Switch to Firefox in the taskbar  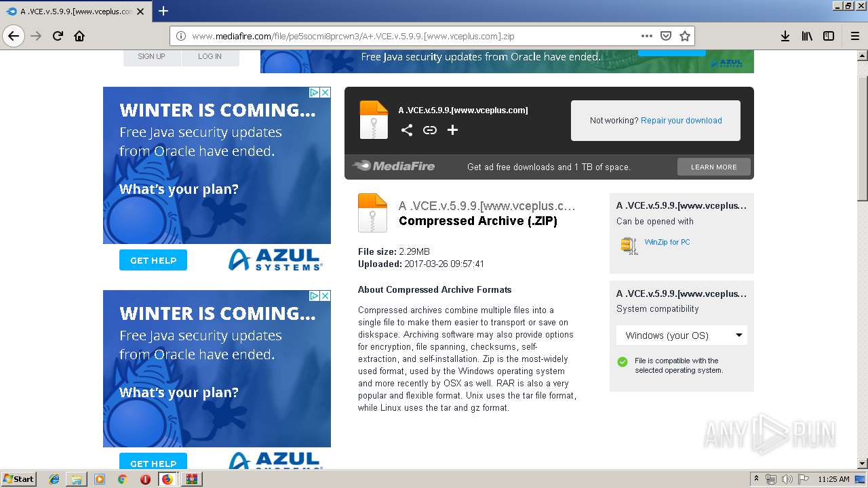coord(167,479)
